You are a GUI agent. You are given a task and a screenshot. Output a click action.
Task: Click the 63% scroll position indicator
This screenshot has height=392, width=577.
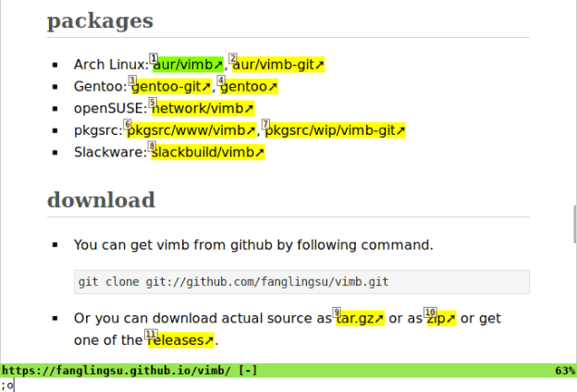(564, 370)
